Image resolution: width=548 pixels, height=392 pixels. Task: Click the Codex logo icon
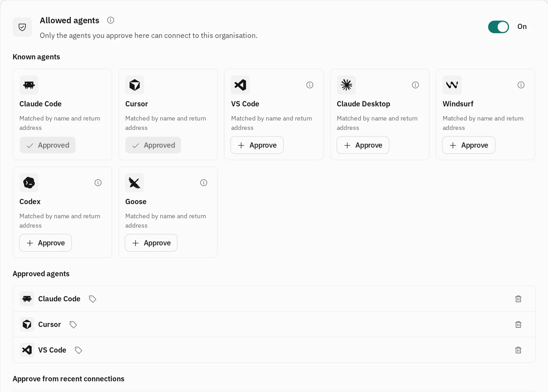pyautogui.click(x=29, y=183)
